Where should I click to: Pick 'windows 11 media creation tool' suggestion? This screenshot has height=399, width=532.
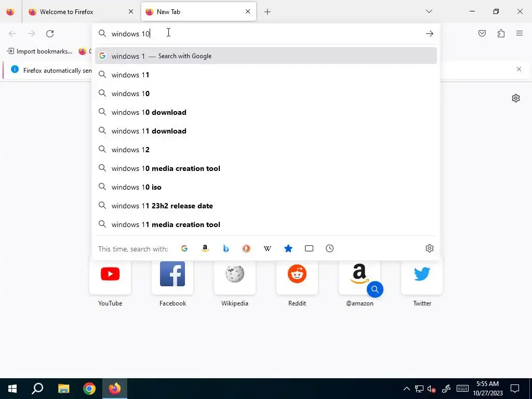266,224
